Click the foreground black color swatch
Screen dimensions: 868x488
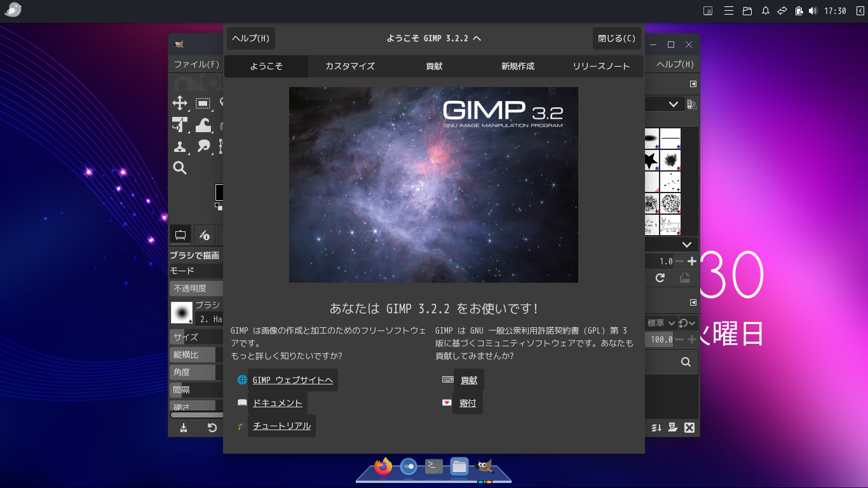pyautogui.click(x=219, y=193)
